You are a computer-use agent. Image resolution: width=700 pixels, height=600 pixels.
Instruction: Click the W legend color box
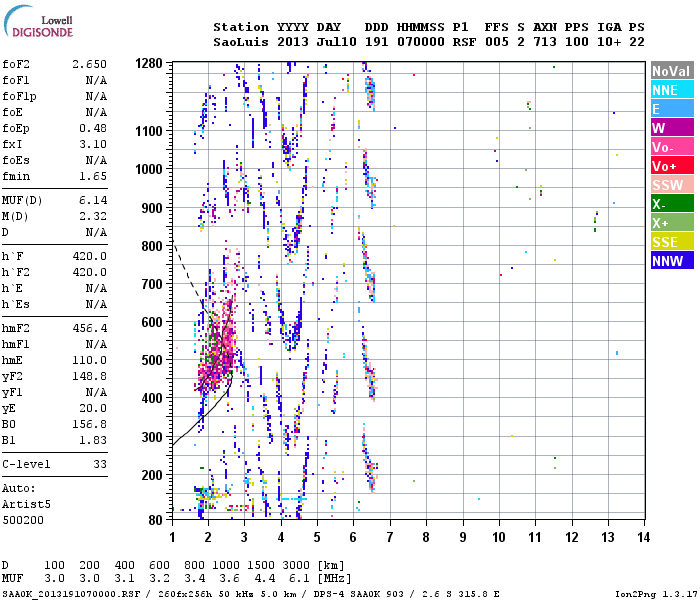pos(672,128)
